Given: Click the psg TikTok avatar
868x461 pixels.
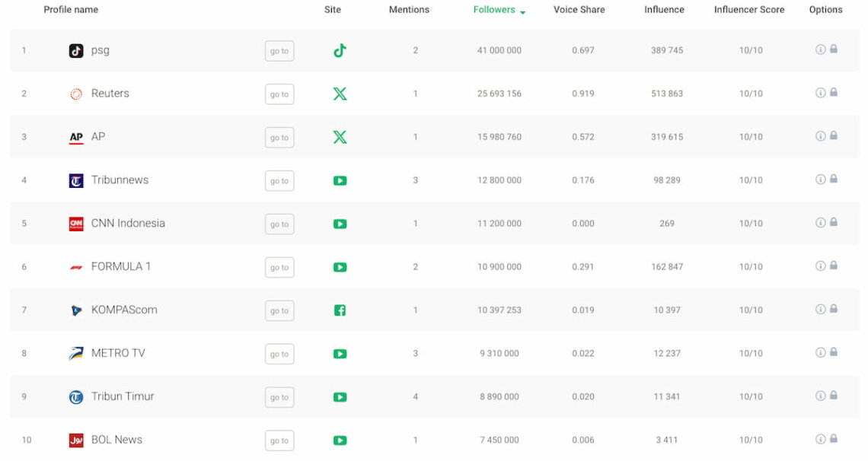Looking at the screenshot, I should point(76,51).
